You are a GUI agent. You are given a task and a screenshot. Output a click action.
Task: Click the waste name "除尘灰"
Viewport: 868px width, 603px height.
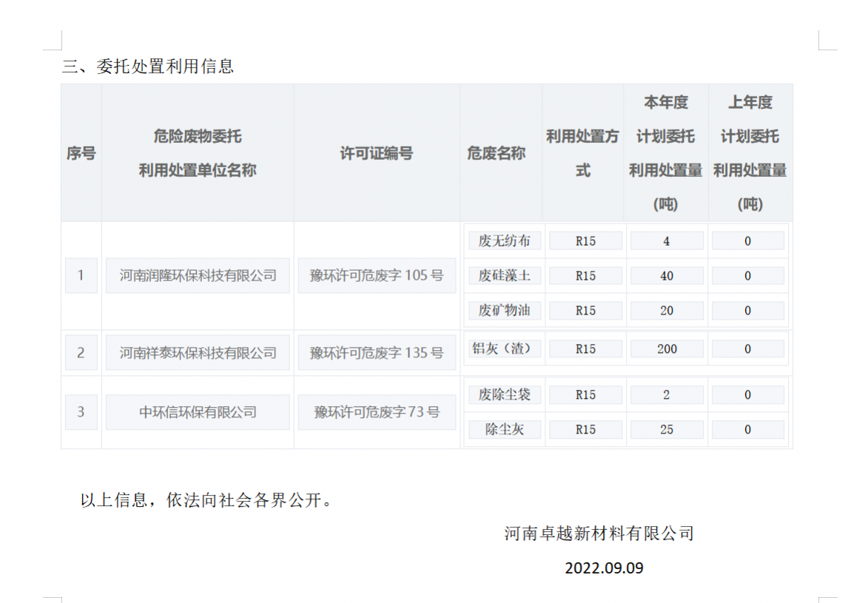pyautogui.click(x=505, y=430)
